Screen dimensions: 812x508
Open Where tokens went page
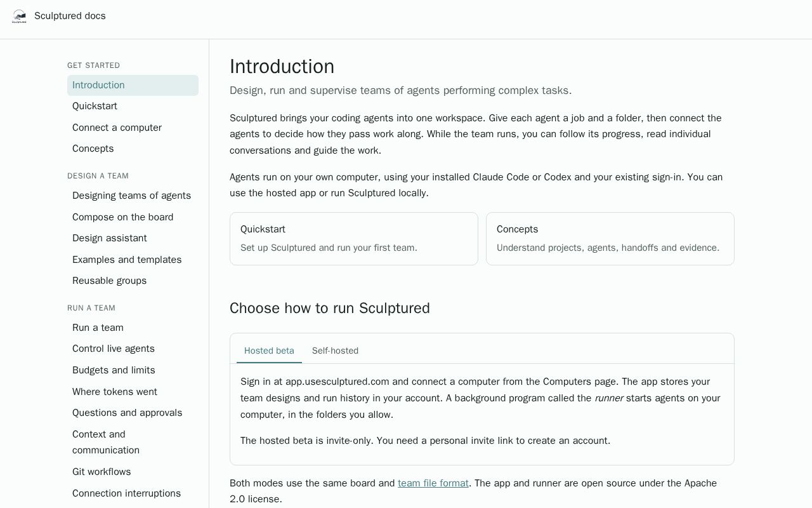pos(133,392)
